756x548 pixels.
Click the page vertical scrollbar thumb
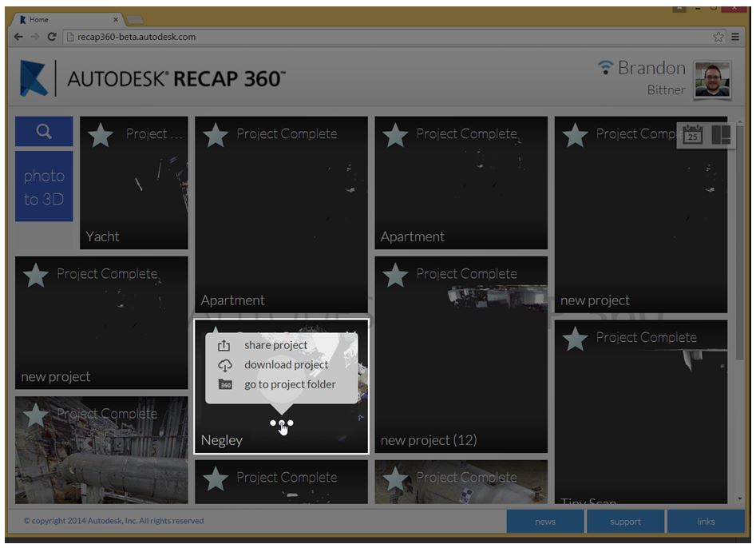(739, 244)
